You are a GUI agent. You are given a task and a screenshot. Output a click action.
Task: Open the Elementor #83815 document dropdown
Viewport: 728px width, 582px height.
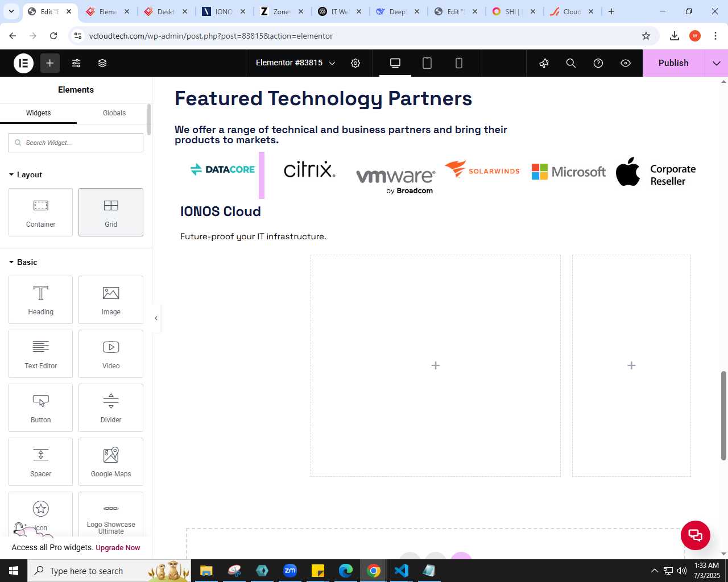295,63
